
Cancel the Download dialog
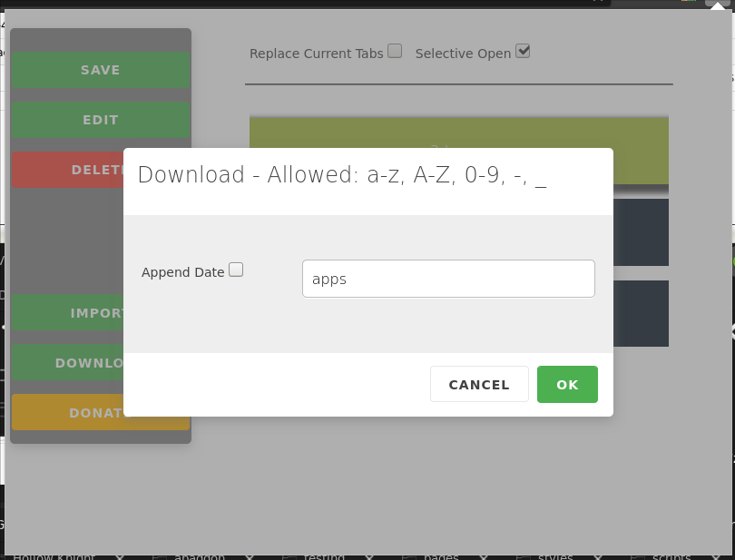[x=479, y=384]
